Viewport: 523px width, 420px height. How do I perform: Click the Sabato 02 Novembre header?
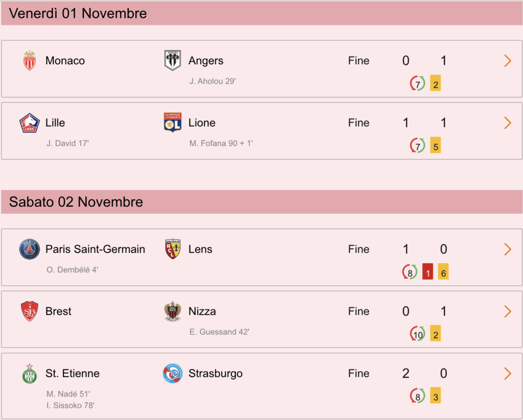261,202
